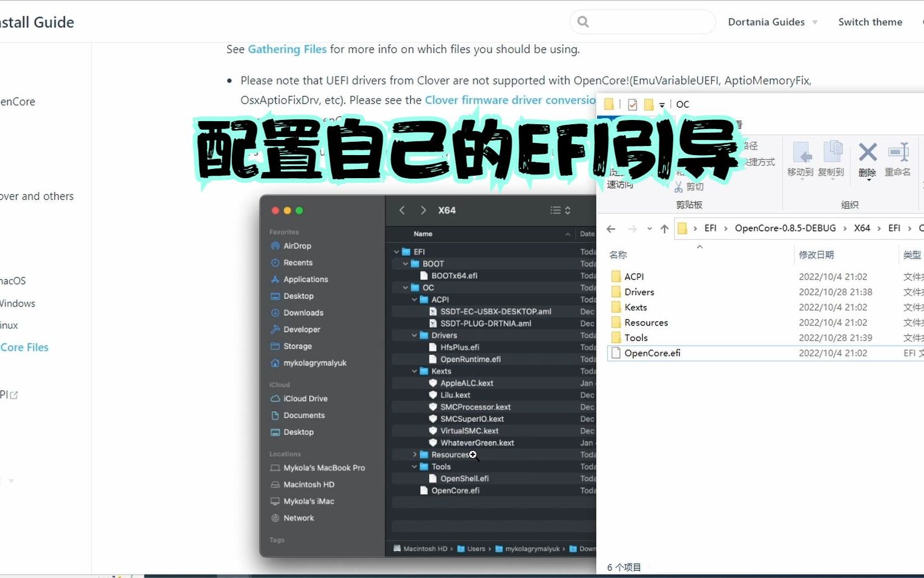
Task: Click the Rename (重命名) icon
Action: click(899, 153)
